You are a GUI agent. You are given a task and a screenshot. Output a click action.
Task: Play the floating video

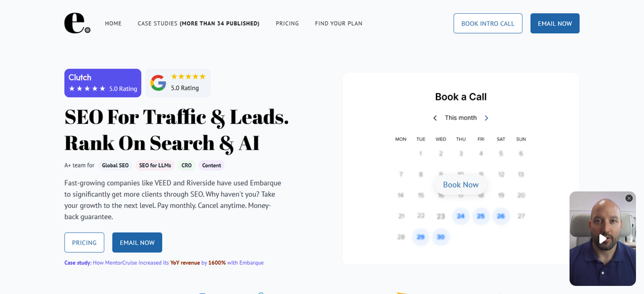pyautogui.click(x=602, y=239)
